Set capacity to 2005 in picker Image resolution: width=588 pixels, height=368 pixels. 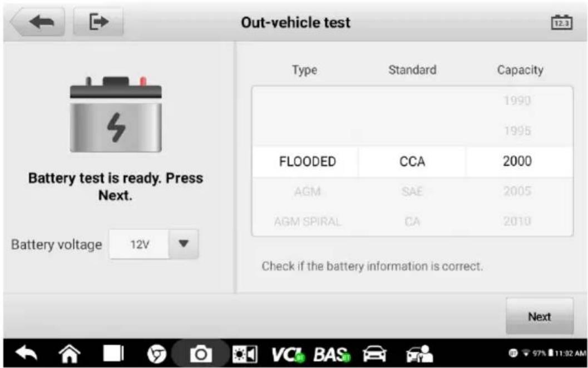[x=517, y=191]
